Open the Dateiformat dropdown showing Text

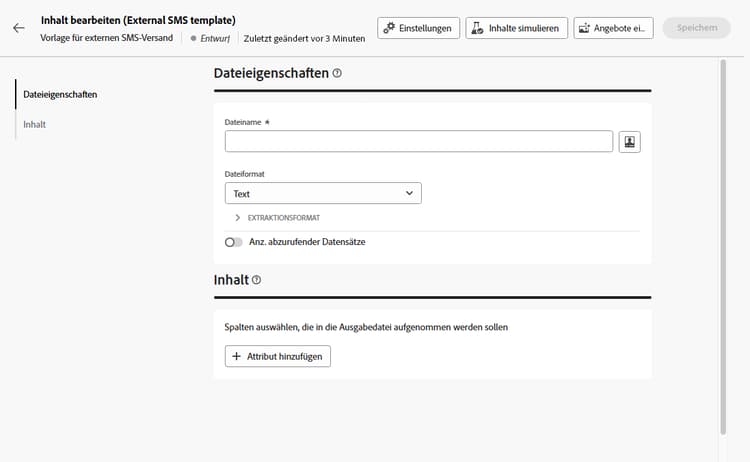click(x=323, y=193)
